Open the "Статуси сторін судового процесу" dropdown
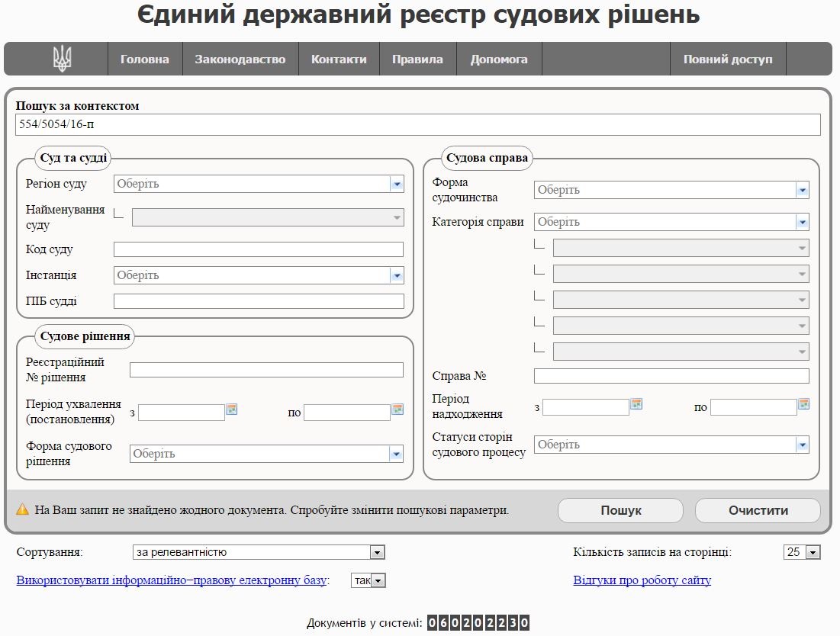Viewport: 840px width, 636px height. (803, 444)
